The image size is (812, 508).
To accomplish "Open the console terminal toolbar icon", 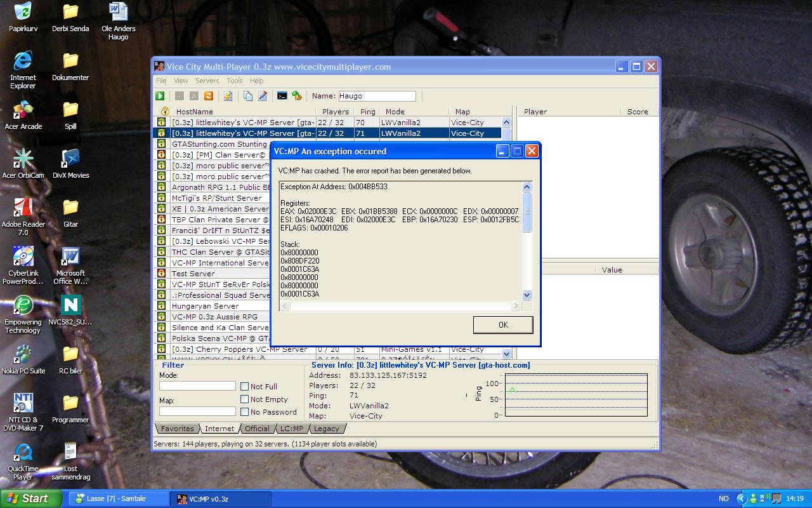I will point(282,96).
